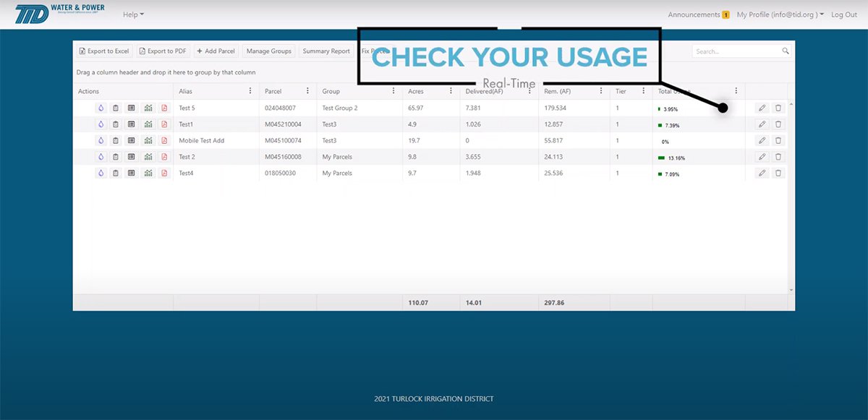This screenshot has width=868, height=420.
Task: Expand the Help dropdown menu
Action: [133, 14]
